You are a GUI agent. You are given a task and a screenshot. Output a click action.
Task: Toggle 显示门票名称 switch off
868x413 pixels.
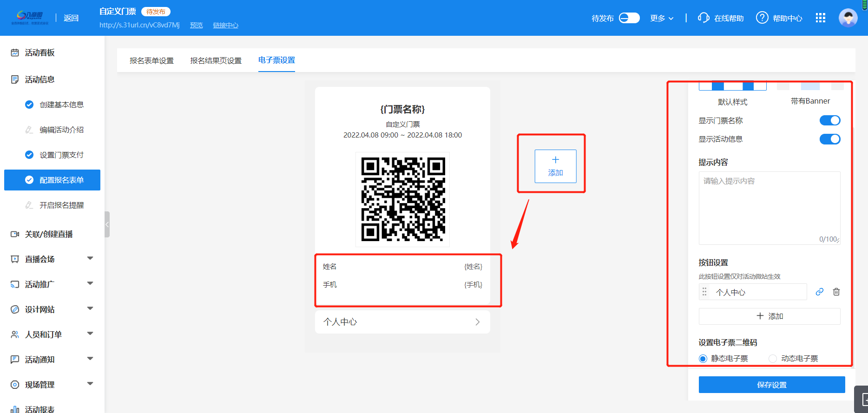pyautogui.click(x=830, y=120)
